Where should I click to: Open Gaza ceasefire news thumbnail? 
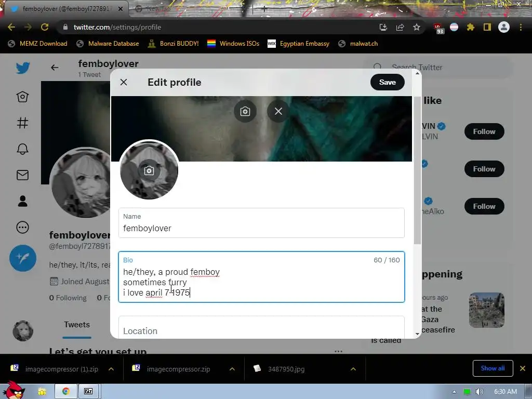[x=486, y=310]
